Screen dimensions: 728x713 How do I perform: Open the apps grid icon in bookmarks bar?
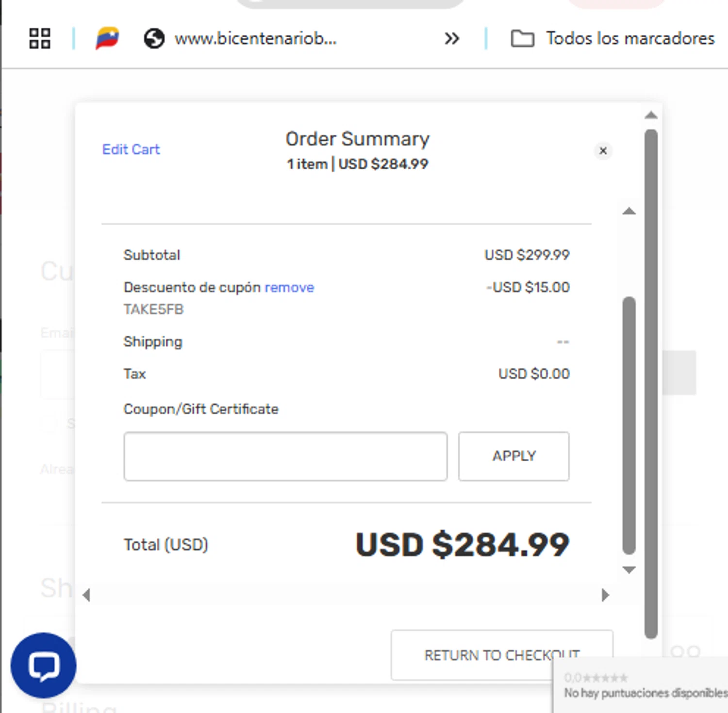tap(40, 38)
